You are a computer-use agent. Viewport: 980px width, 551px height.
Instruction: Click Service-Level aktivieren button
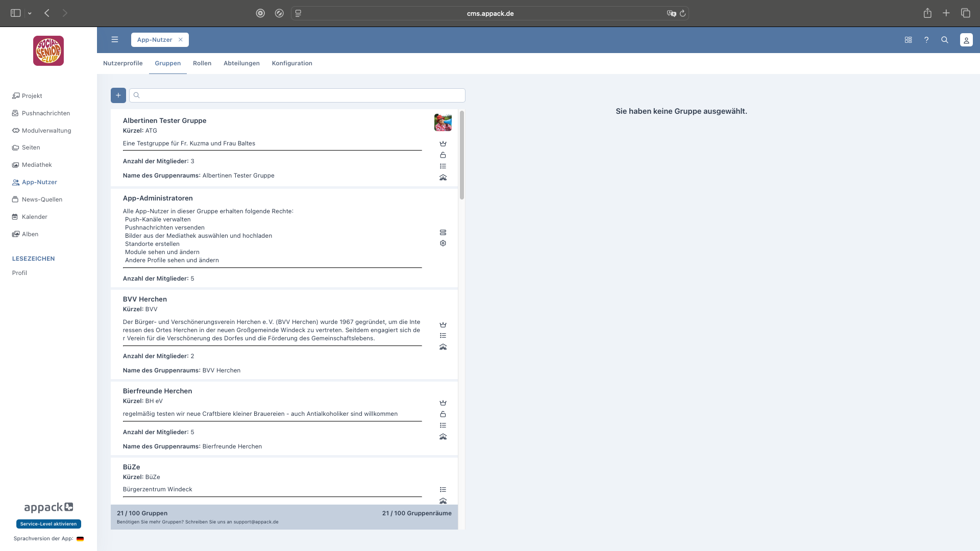point(48,524)
